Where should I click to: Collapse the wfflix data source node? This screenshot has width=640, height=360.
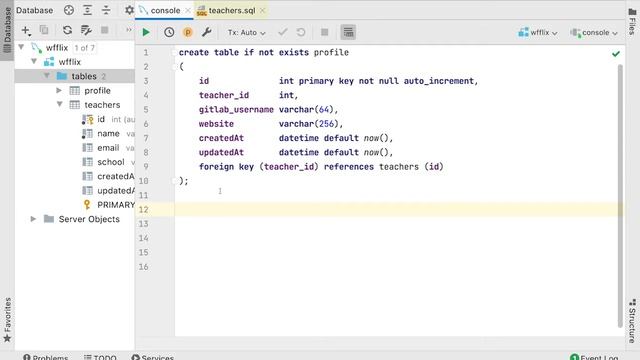coord(21,47)
